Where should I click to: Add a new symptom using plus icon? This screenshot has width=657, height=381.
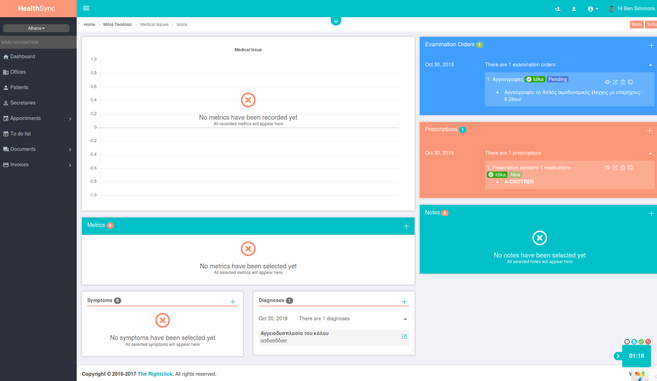coord(233,301)
